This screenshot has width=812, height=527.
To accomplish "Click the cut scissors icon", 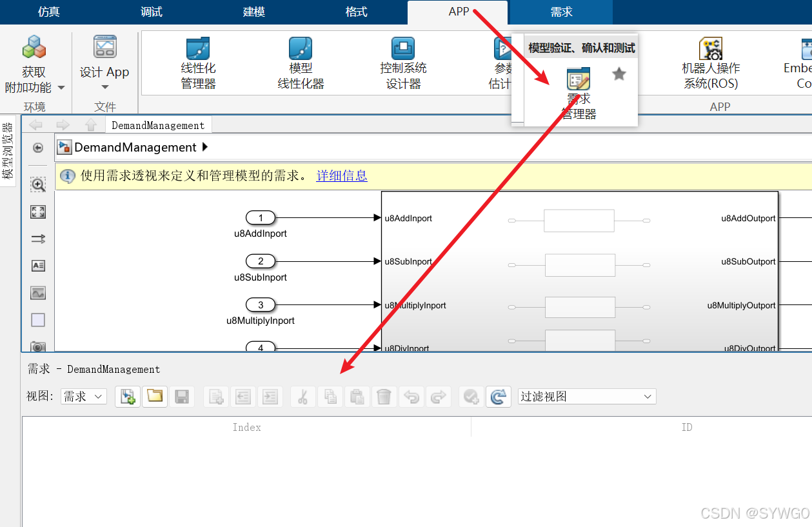I will tap(302, 396).
